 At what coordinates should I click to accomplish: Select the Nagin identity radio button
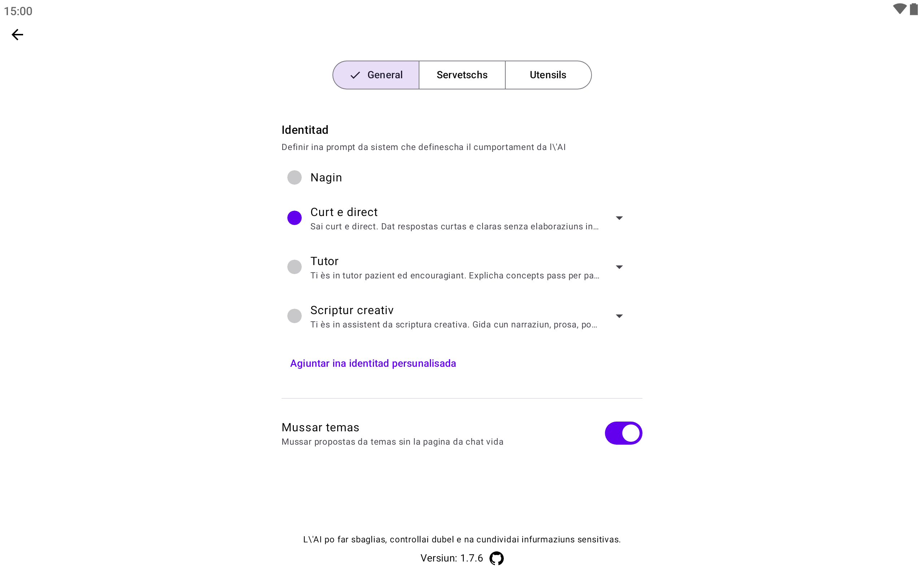pos(295,177)
